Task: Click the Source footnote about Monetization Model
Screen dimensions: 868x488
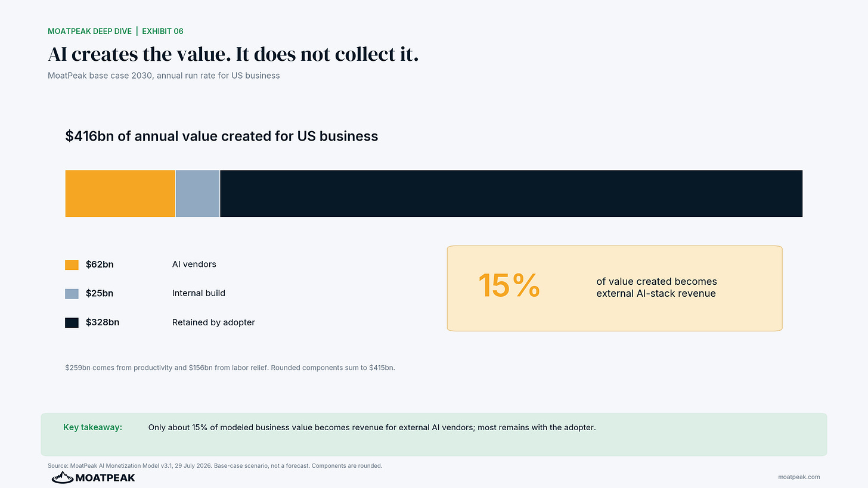Action: pos(215,465)
